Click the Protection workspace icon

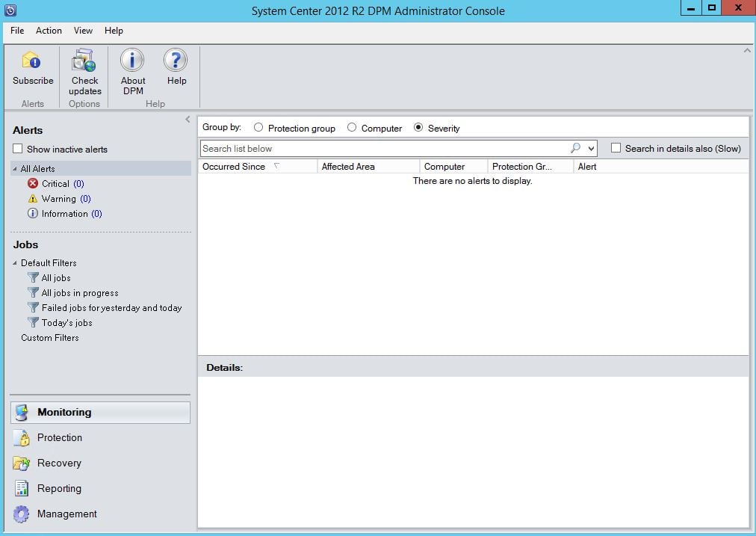[22, 437]
